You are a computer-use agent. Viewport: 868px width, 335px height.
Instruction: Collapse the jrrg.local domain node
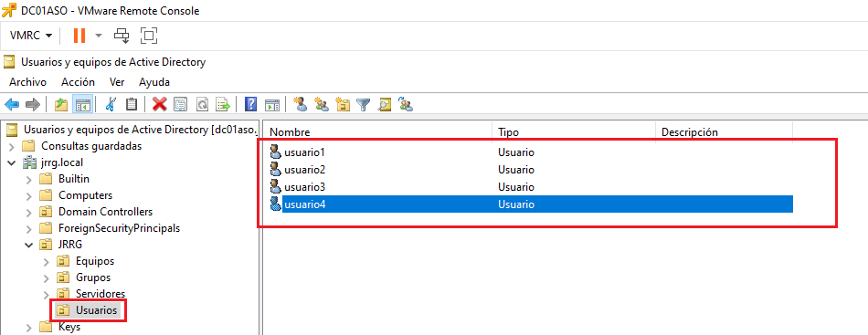(12, 163)
